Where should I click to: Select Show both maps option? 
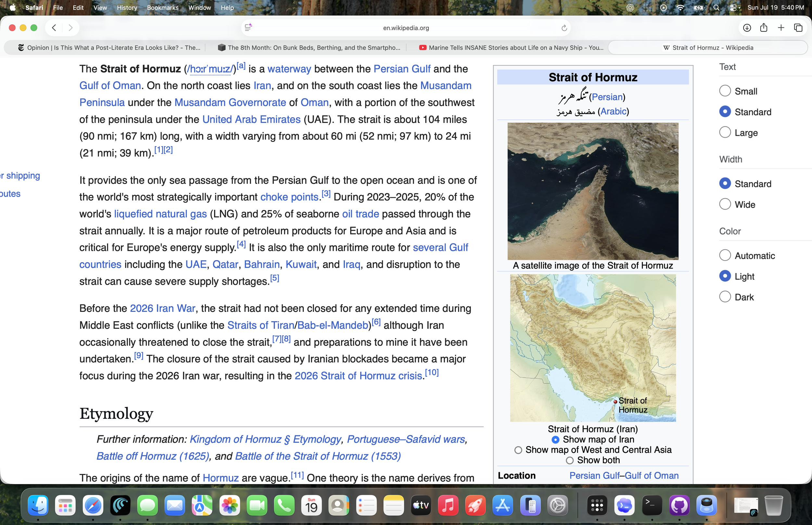569,461
